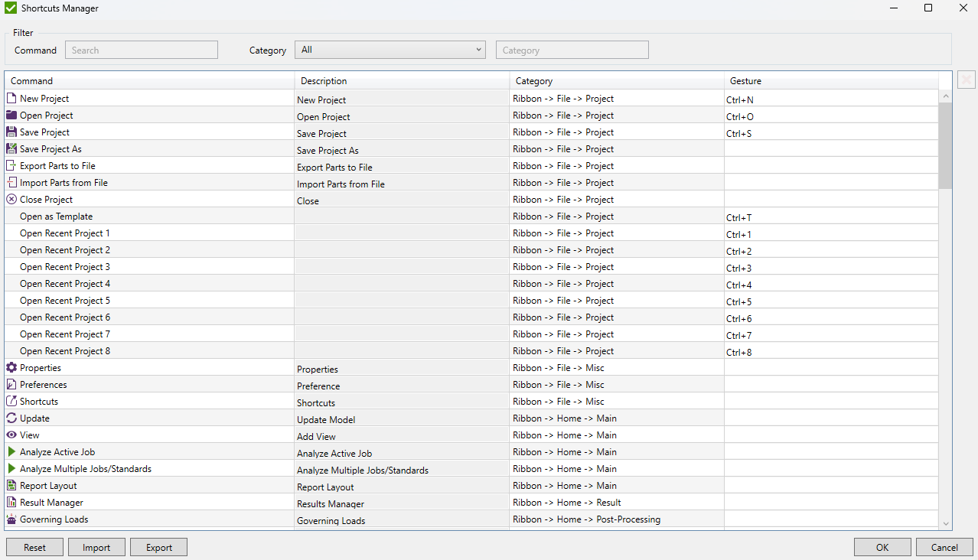This screenshot has height=560, width=978.
Task: Click the scrollbar up arrow in the list
Action: coord(946,96)
